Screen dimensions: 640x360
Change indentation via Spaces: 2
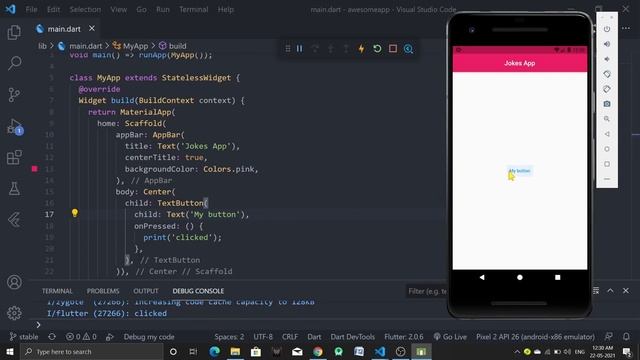229,337
